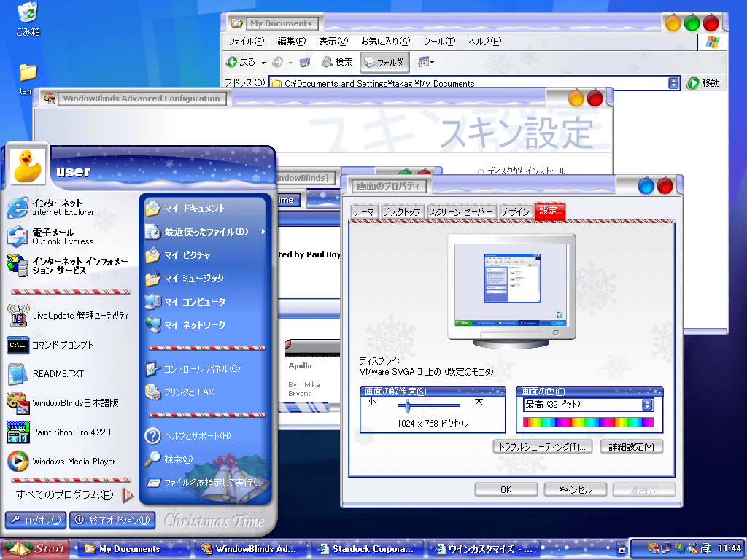Open My Documents in the Start menu
Screen dimensions: 747x560
coord(185,208)
